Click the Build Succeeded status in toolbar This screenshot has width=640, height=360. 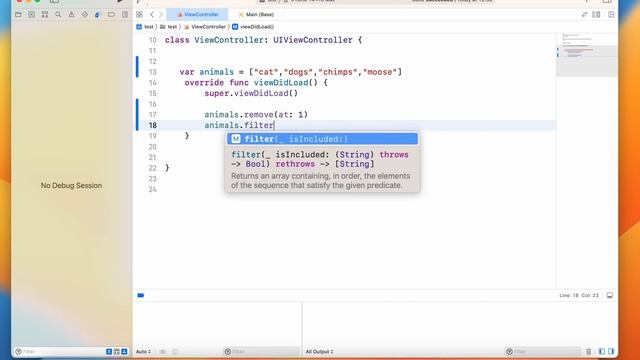pyautogui.click(x=452, y=1)
